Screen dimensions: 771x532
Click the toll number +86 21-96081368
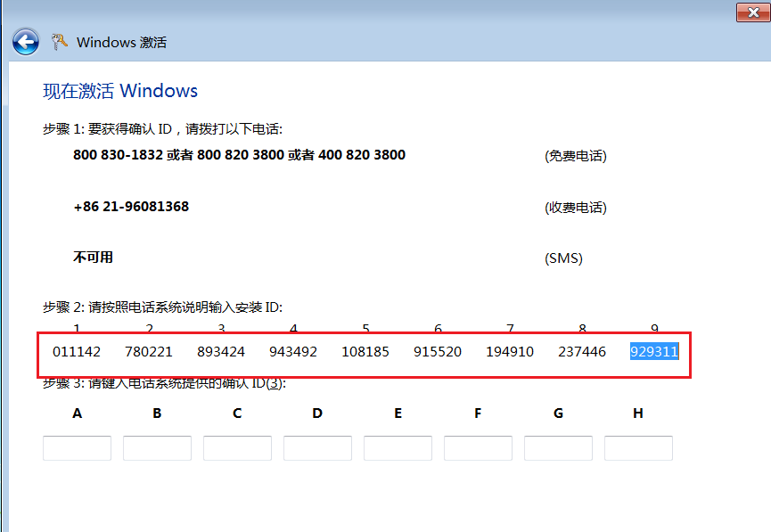(x=131, y=207)
